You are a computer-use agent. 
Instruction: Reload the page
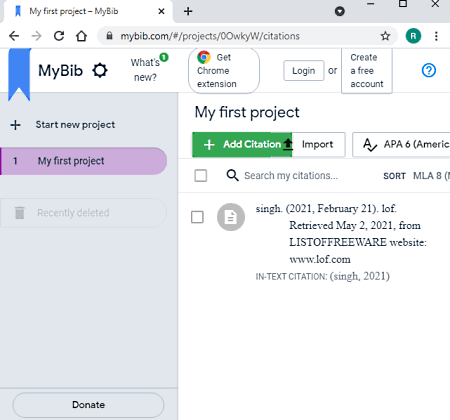click(59, 36)
